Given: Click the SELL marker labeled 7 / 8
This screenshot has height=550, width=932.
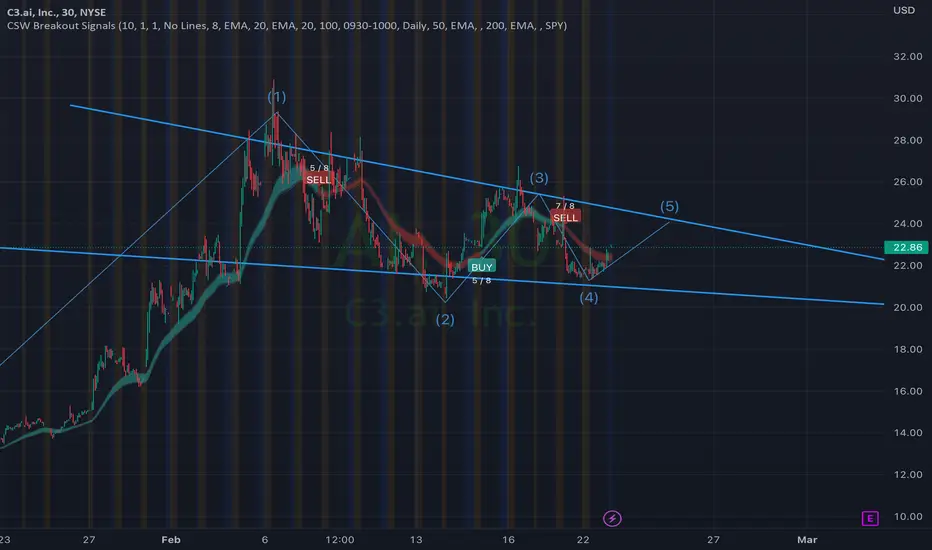Looking at the screenshot, I should 565,218.
